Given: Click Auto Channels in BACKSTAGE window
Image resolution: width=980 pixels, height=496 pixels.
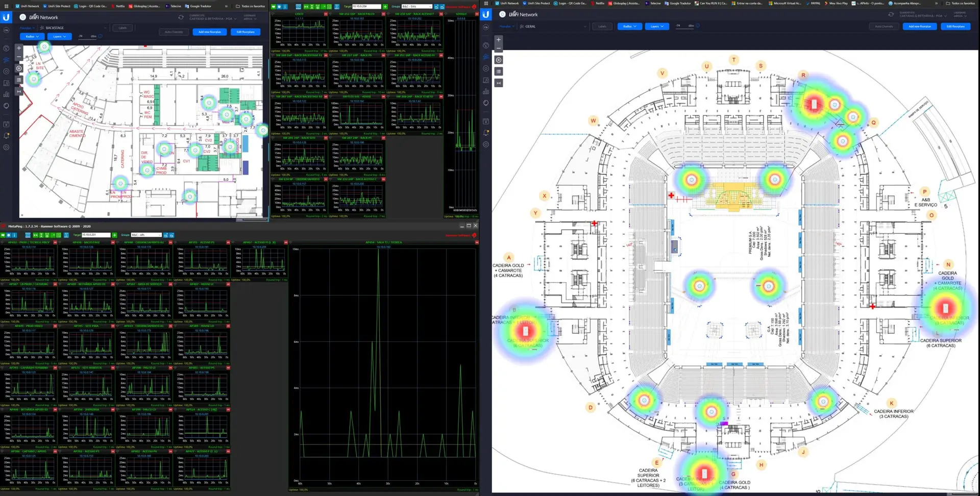Looking at the screenshot, I should coord(174,32).
